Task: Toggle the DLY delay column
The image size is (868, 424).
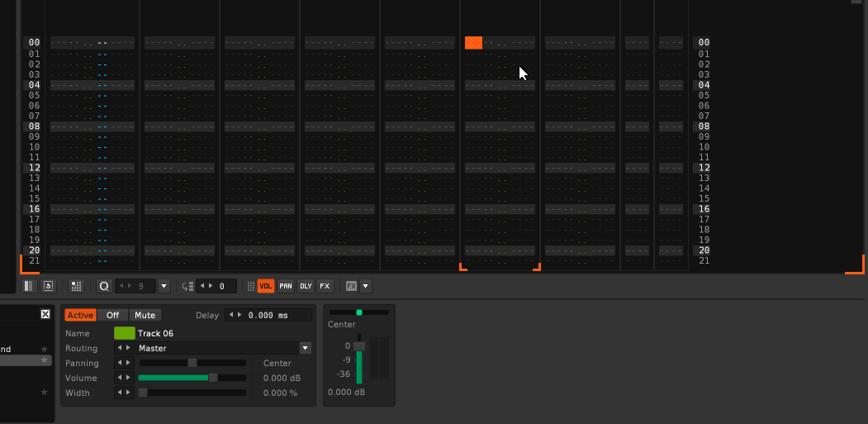Action: [x=306, y=286]
